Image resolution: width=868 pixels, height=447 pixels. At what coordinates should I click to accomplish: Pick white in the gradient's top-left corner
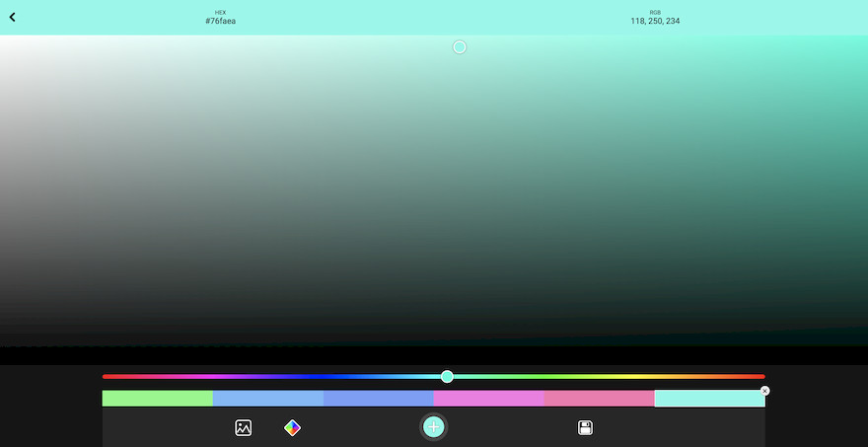pyautogui.click(x=3, y=38)
